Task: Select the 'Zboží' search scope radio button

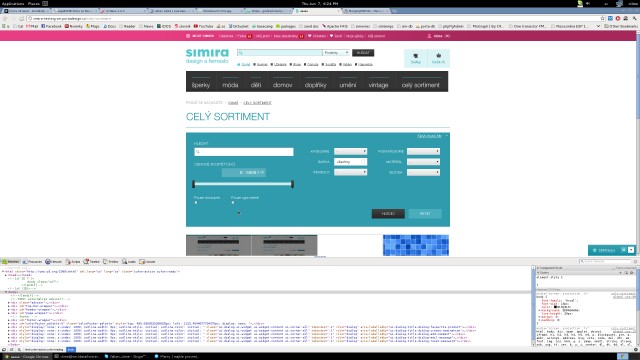Action: [x=239, y=64]
